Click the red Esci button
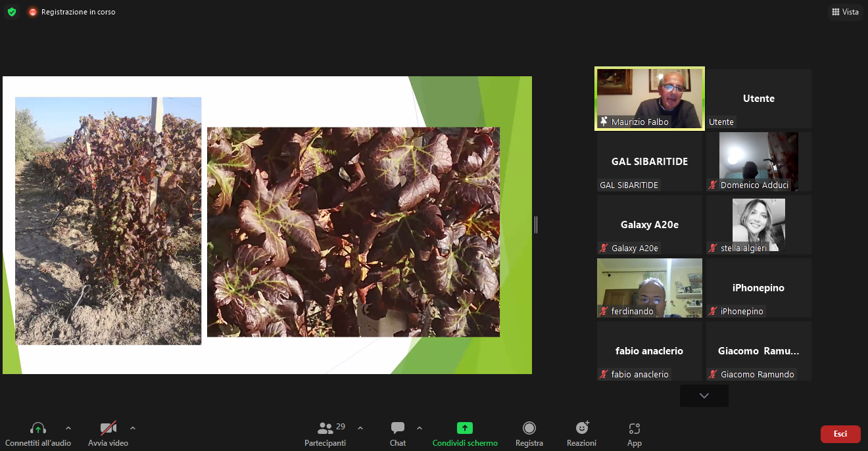Screen dimensions: 868x451 (840, 434)
